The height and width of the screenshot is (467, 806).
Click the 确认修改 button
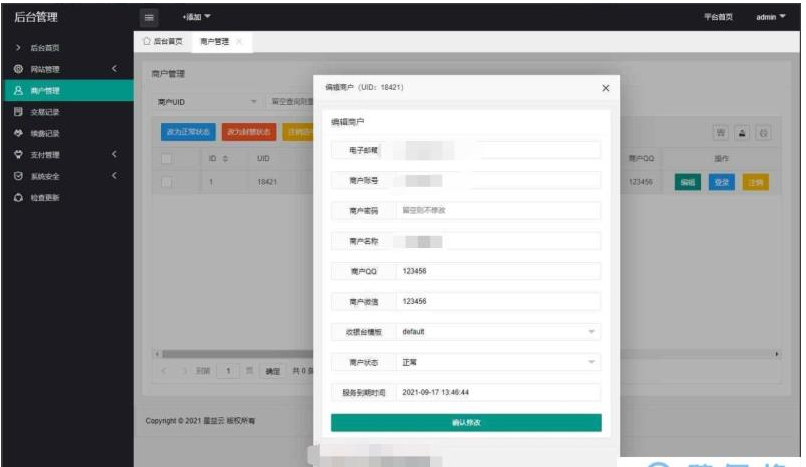coord(466,423)
